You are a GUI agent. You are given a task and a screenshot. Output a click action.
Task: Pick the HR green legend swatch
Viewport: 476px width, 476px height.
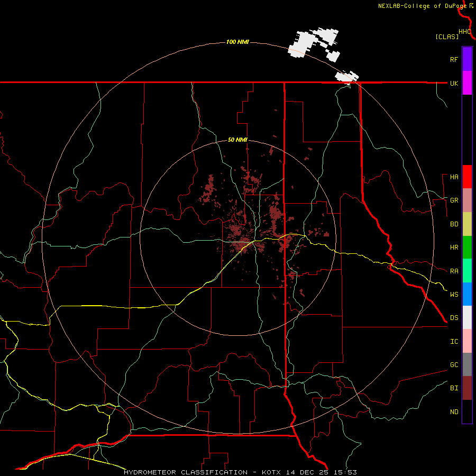click(467, 248)
